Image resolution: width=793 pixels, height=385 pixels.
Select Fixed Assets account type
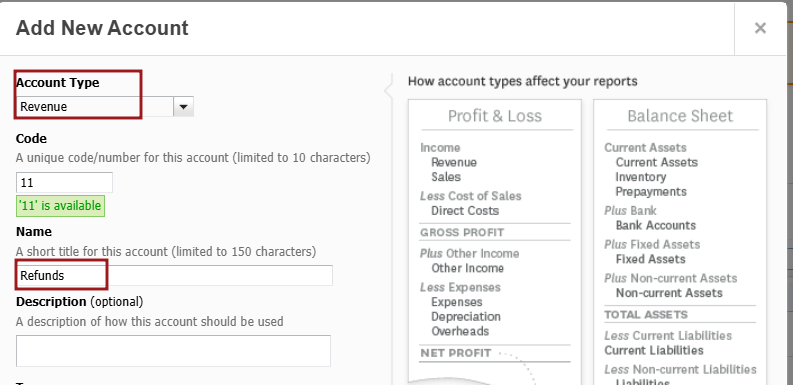coord(650,260)
